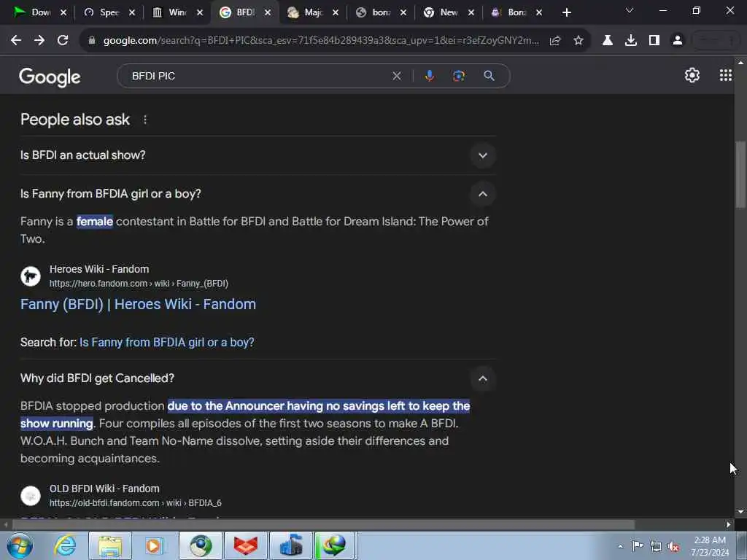The width and height of the screenshot is (747, 560).
Task: Click the OLD BFDI Wiki favicon
Action: 31,496
